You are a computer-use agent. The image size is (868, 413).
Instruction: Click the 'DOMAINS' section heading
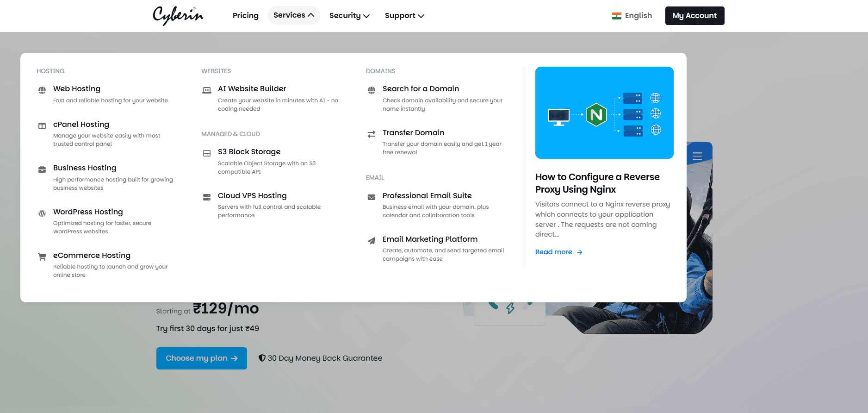(381, 71)
